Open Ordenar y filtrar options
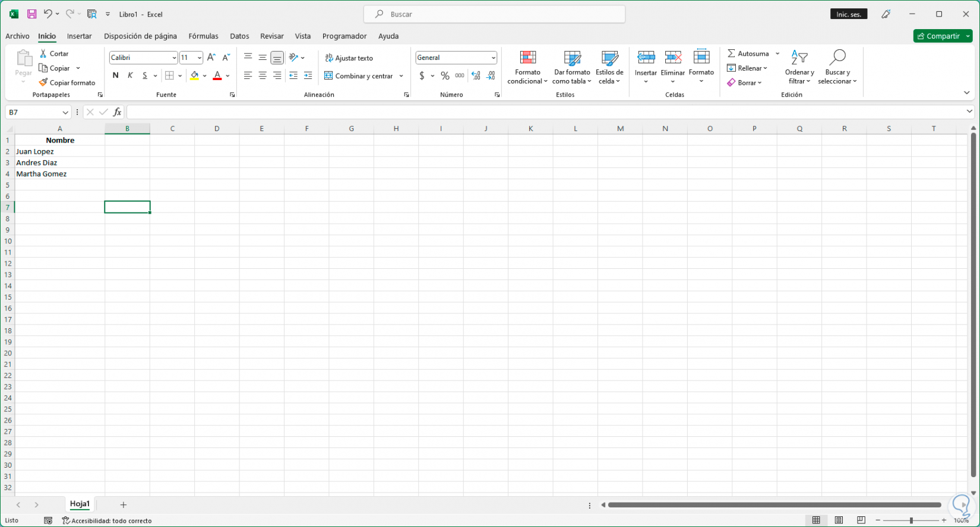Screen dimensions: 980x527 (799, 67)
